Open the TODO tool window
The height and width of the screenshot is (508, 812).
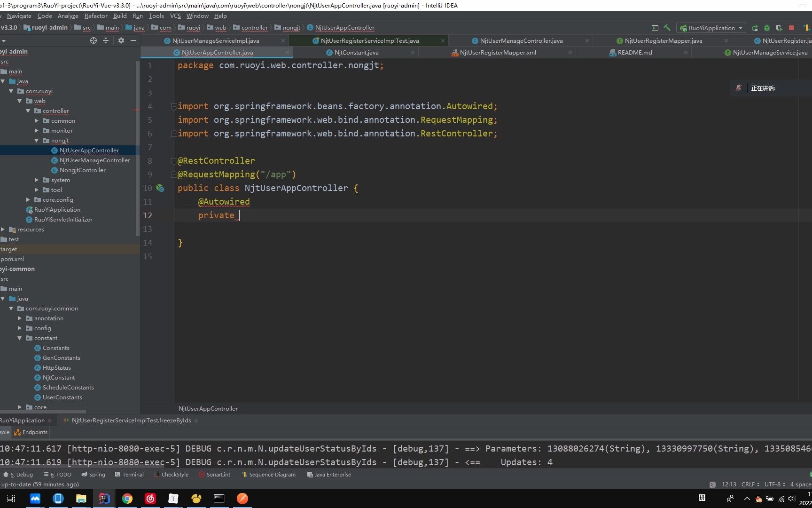coord(57,475)
